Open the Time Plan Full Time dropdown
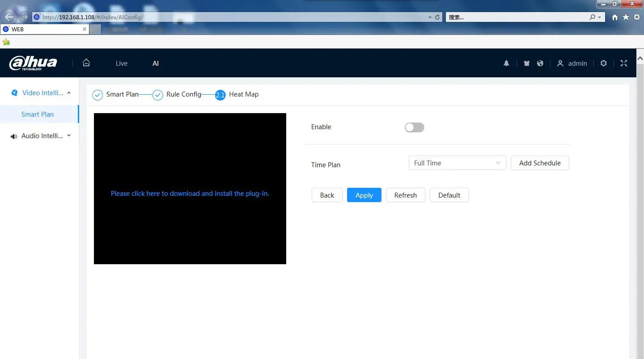The width and height of the screenshot is (644, 359). [457, 163]
